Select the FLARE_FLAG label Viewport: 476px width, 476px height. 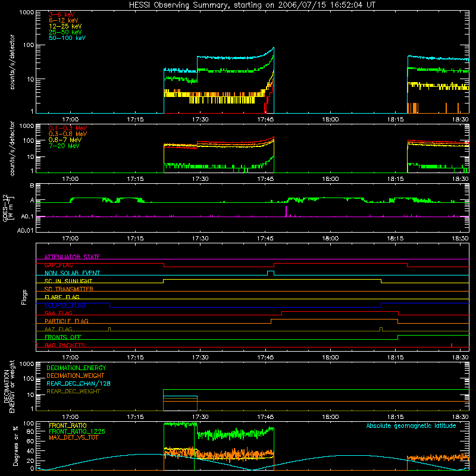point(62,297)
